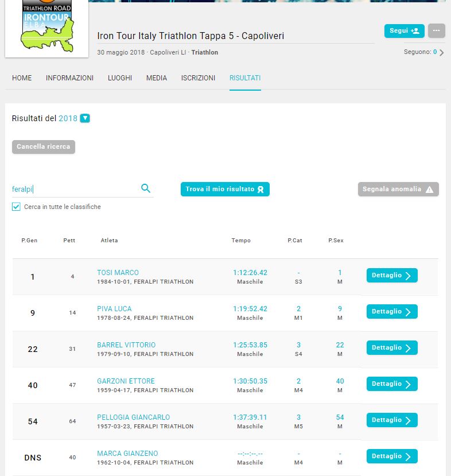This screenshot has height=476, width=451.
Task: Click bib number 31
Action: (72, 349)
